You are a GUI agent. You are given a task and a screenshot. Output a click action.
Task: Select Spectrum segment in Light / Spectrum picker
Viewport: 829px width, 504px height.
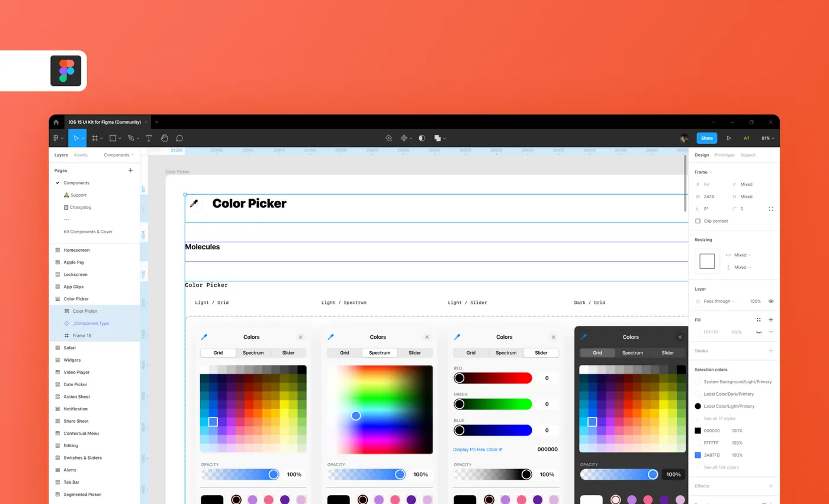[x=380, y=353]
